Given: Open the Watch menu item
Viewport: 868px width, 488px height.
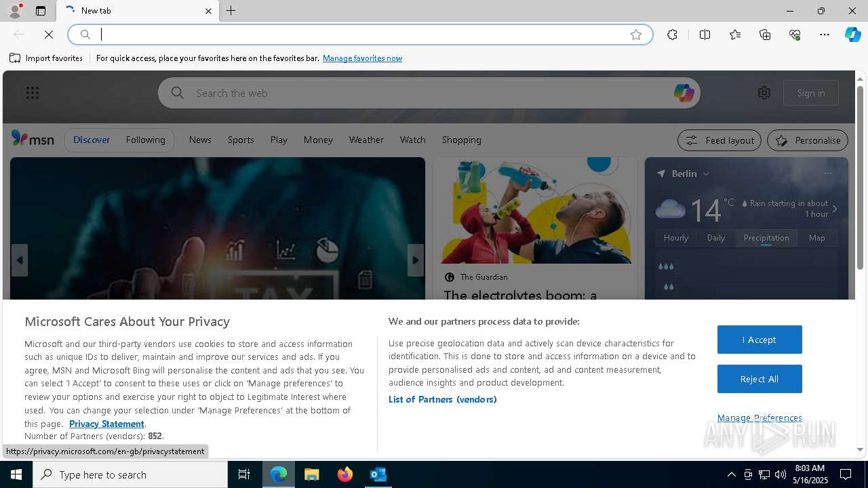Looking at the screenshot, I should coord(412,140).
